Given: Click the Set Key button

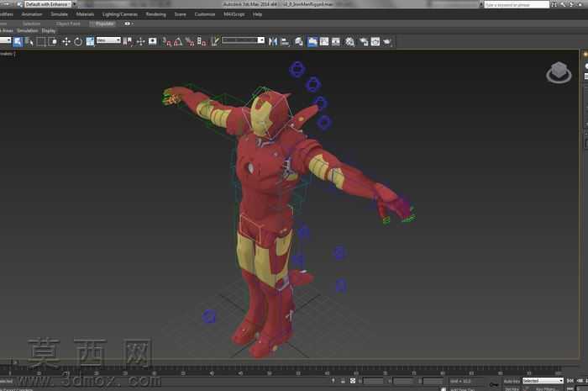Looking at the screenshot, I should pyautogui.click(x=512, y=388).
